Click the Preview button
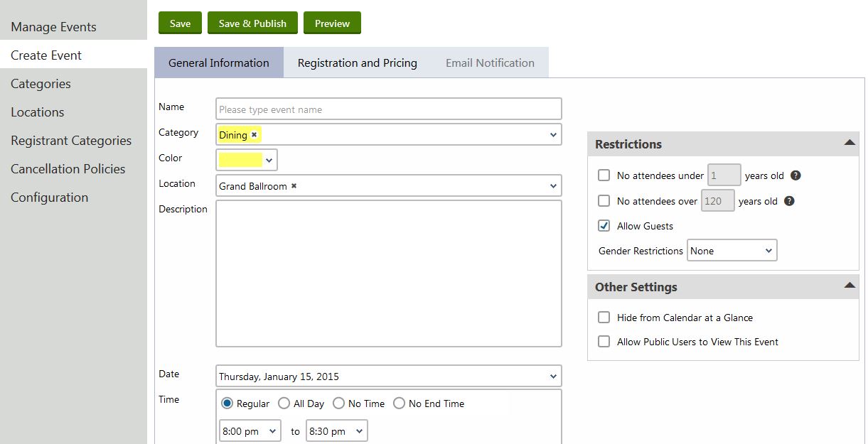The width and height of the screenshot is (868, 444). [332, 23]
